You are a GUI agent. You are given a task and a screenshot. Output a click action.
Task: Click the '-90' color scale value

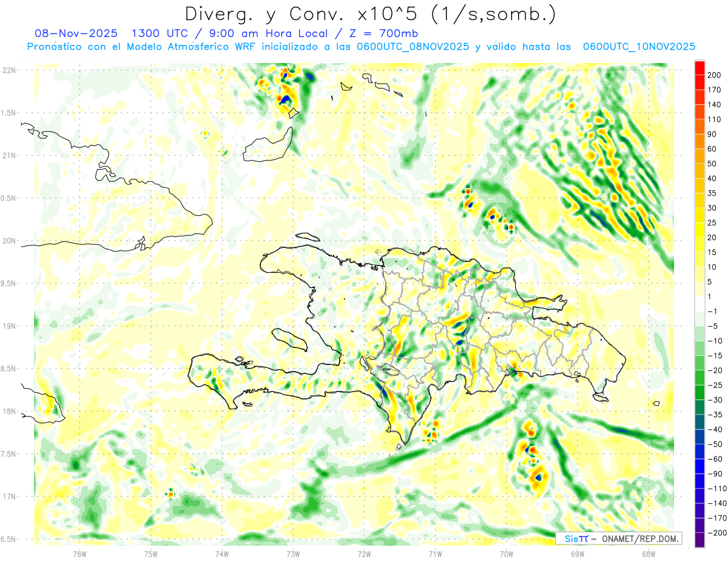(x=714, y=474)
